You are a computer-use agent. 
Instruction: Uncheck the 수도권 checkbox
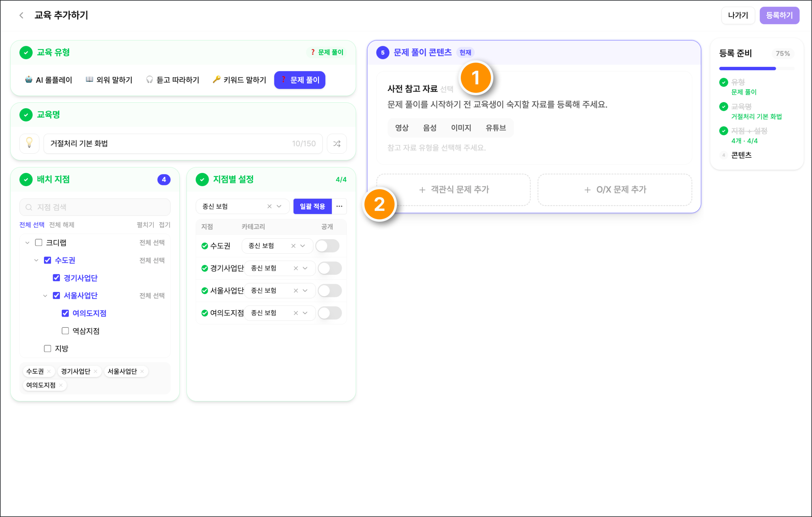point(48,260)
